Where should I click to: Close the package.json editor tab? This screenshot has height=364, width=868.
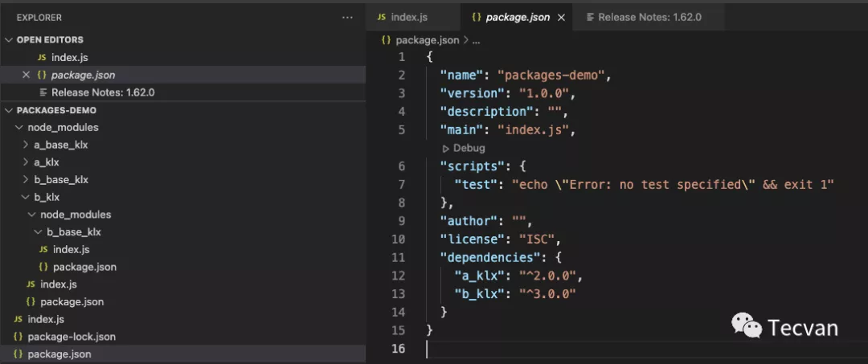[561, 17]
